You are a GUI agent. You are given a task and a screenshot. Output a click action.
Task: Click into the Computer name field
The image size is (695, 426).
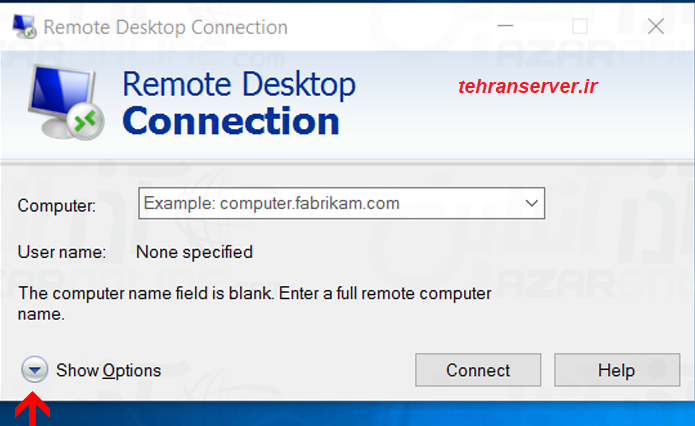pos(330,204)
